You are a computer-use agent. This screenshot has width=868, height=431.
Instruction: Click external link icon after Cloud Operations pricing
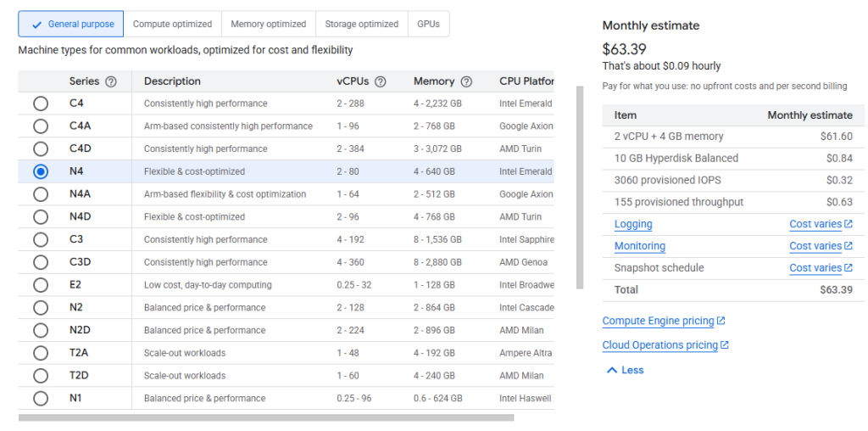pos(725,345)
